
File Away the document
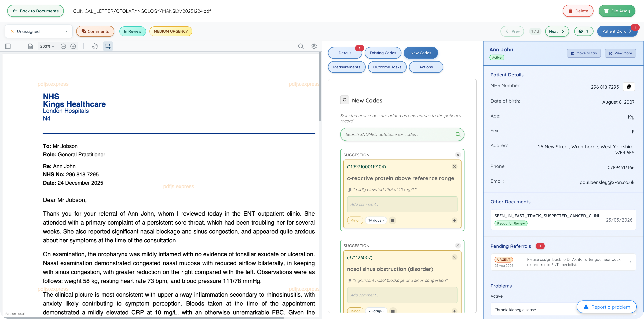617,11
